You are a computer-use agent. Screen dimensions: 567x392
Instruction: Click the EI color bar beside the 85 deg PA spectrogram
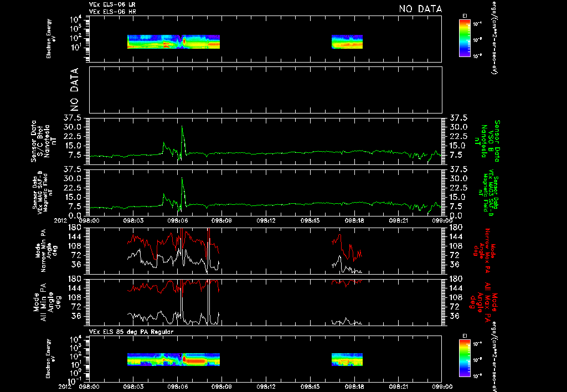465,358
